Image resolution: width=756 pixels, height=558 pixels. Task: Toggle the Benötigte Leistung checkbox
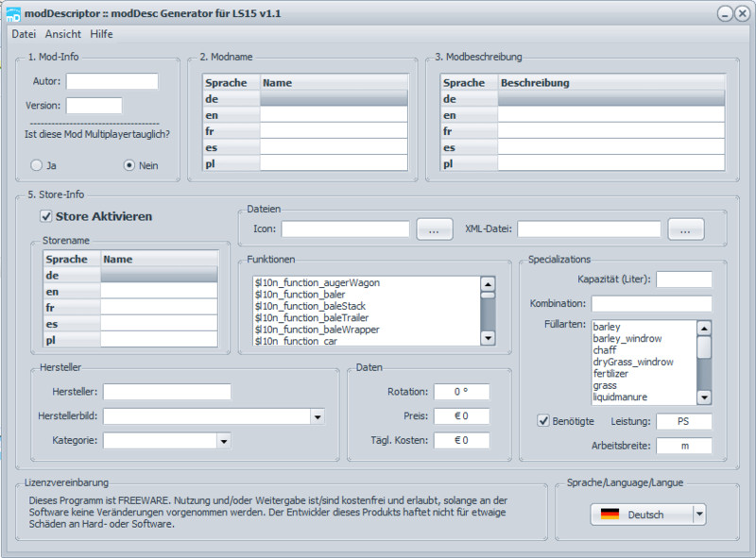543,421
